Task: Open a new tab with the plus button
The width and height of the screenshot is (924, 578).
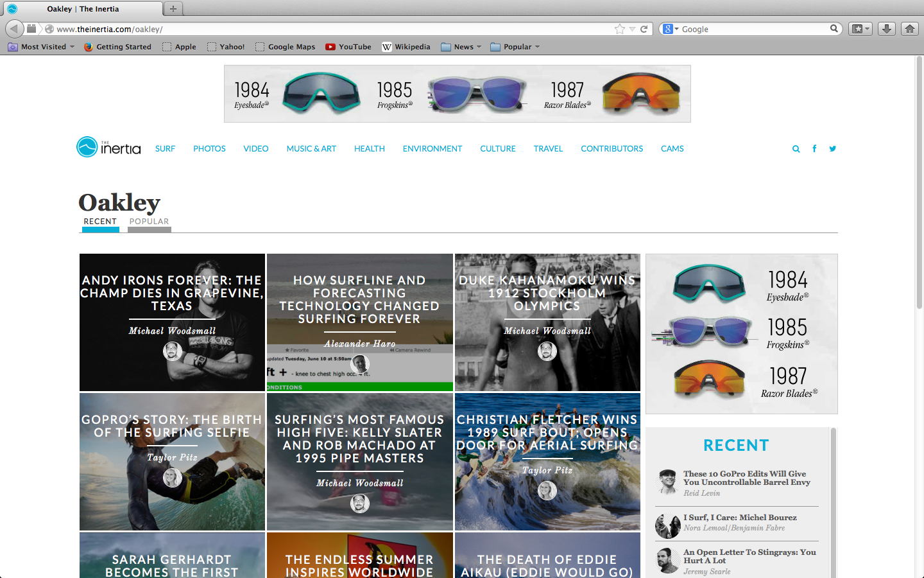Action: (173, 9)
